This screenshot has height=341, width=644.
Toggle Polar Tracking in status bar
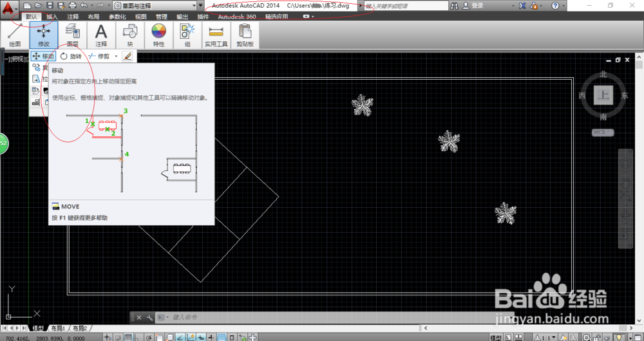pos(149,337)
